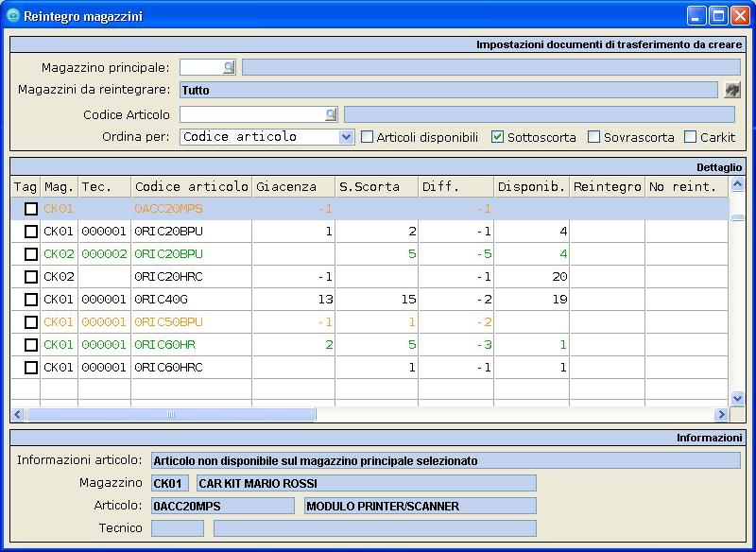Screen dimensions: 756x552
Task: Click Disponib. value 19 cell
Action: tap(532, 300)
